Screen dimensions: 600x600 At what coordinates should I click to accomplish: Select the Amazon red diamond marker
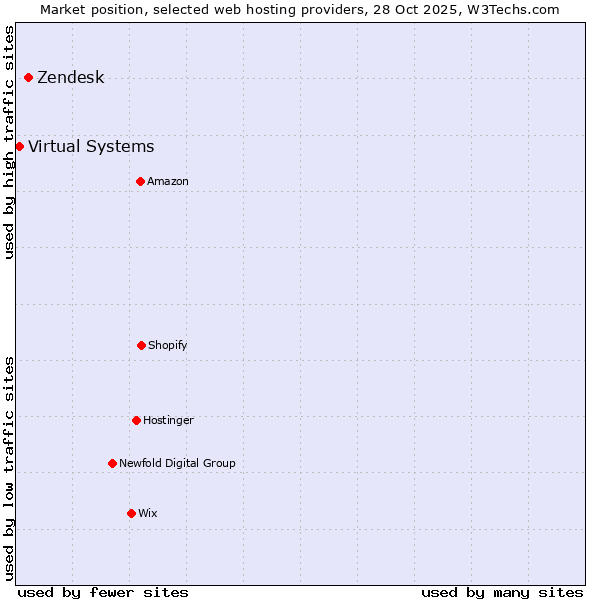pos(140,181)
